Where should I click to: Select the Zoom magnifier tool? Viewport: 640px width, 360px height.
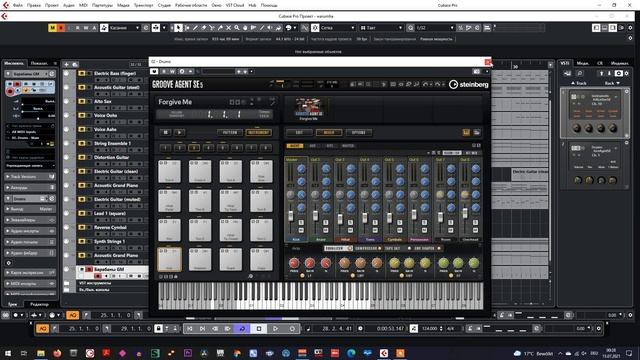[x=237, y=28]
